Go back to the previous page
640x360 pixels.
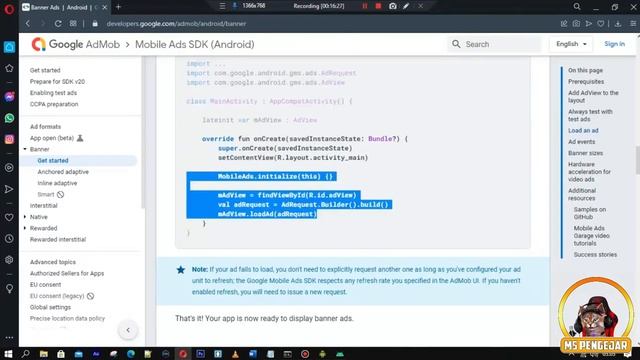(28, 24)
